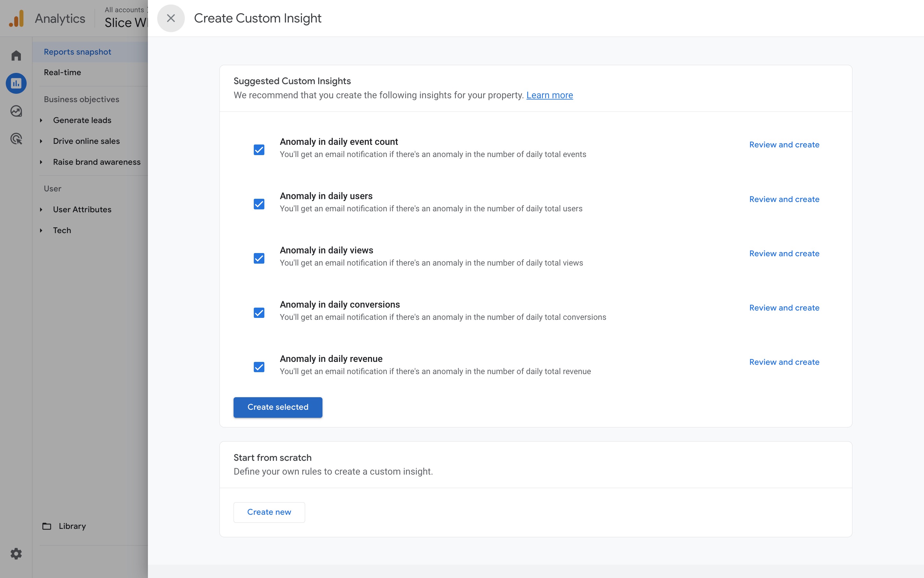Click the All accounts breadcrumb
The width and height of the screenshot is (924, 578).
pos(124,10)
